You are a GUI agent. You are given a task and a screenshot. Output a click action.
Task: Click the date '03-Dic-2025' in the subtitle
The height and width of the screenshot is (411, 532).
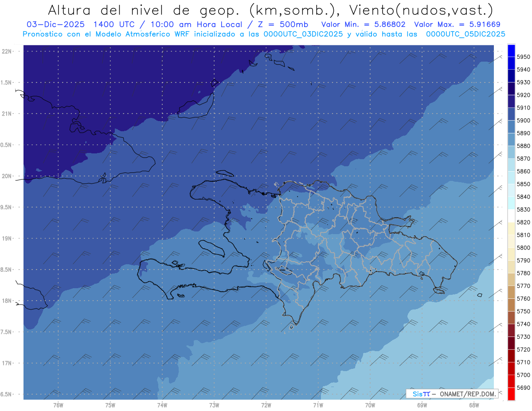(55, 24)
